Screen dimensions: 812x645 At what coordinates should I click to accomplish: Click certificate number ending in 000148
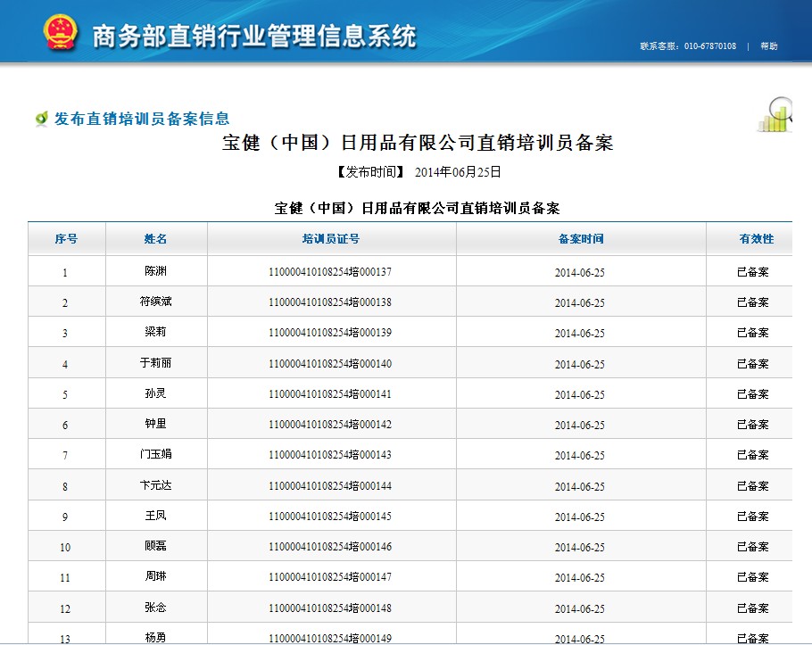(x=330, y=608)
